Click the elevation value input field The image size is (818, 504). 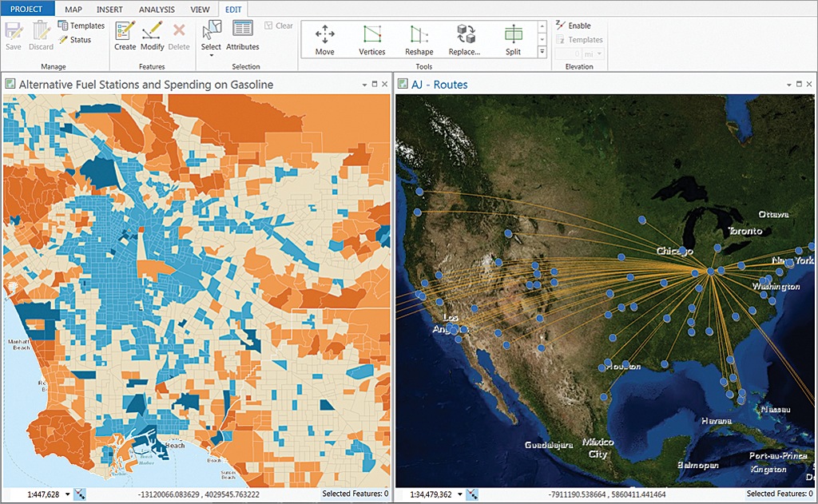pos(568,54)
